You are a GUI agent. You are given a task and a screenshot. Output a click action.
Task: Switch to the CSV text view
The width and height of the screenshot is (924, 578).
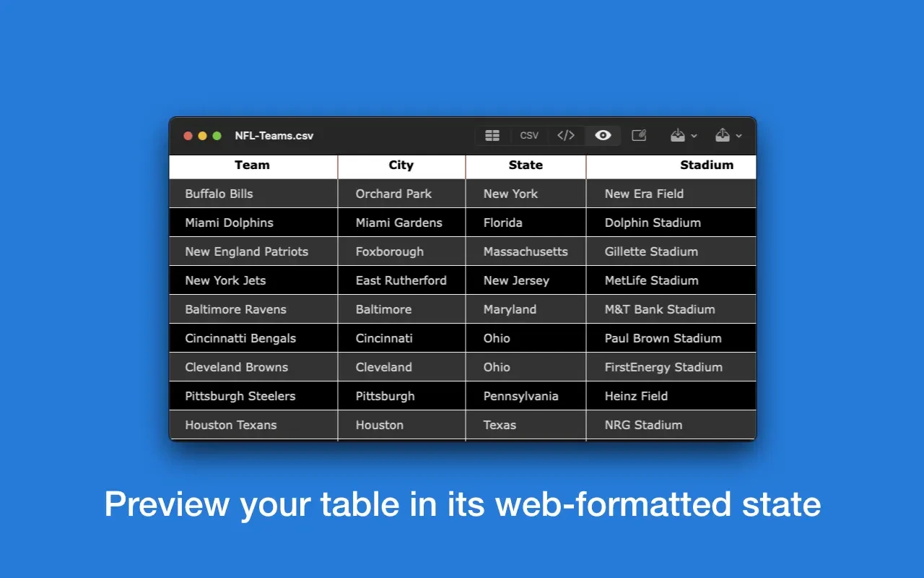[x=529, y=136]
